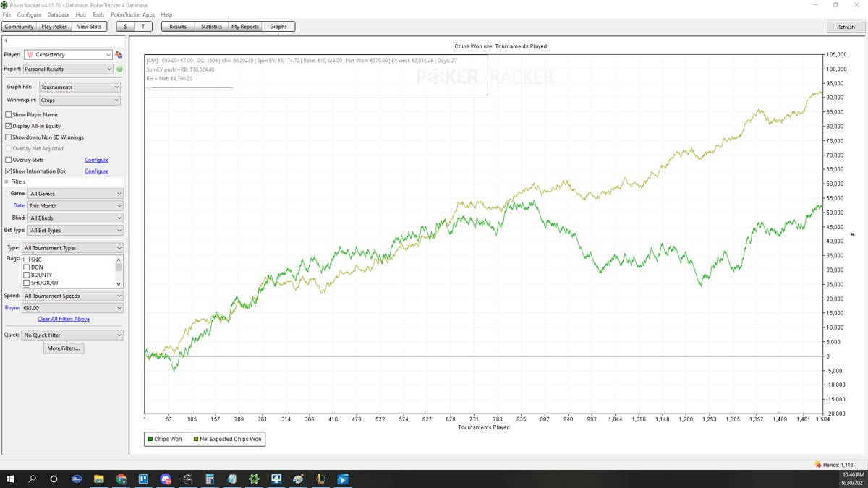This screenshot has height=488, width=868.
Task: Toggle Showdown/Non SD Winnings checkbox
Action: [x=9, y=137]
